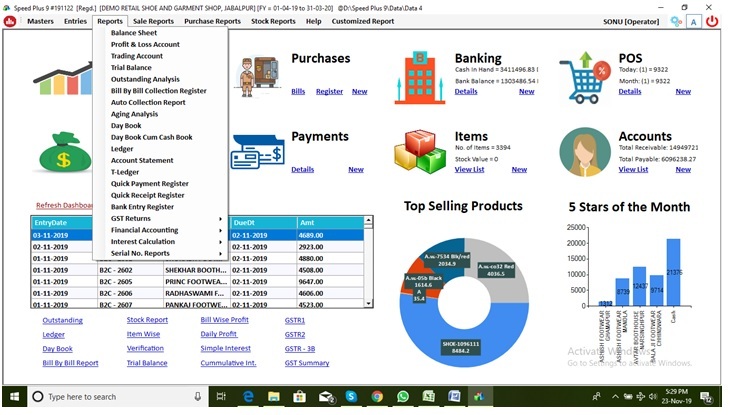This screenshot has height=415, width=730.
Task: Click the POS shopping cart icon
Action: (x=585, y=74)
